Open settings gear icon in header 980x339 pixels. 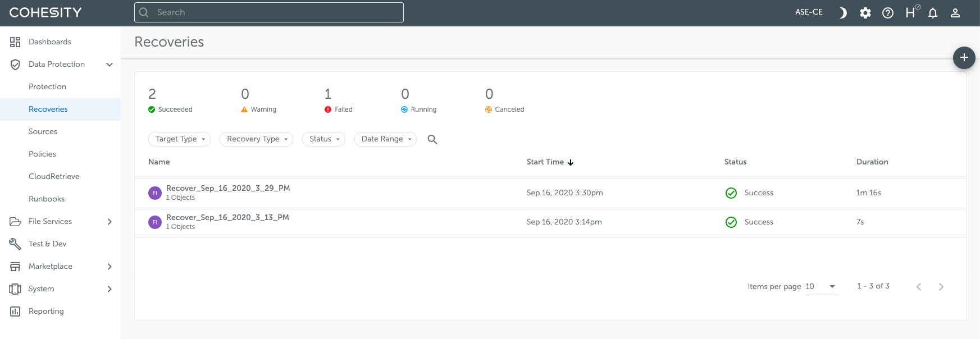tap(865, 13)
